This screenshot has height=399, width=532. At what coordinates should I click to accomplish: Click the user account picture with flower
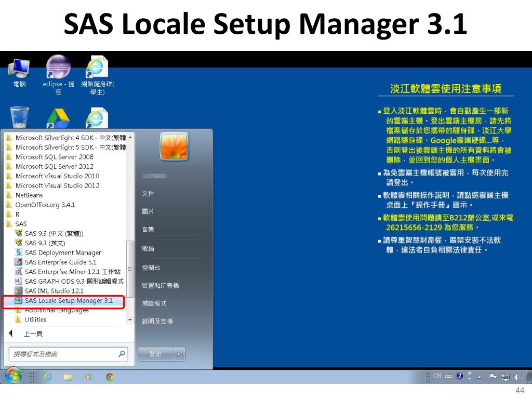click(174, 146)
